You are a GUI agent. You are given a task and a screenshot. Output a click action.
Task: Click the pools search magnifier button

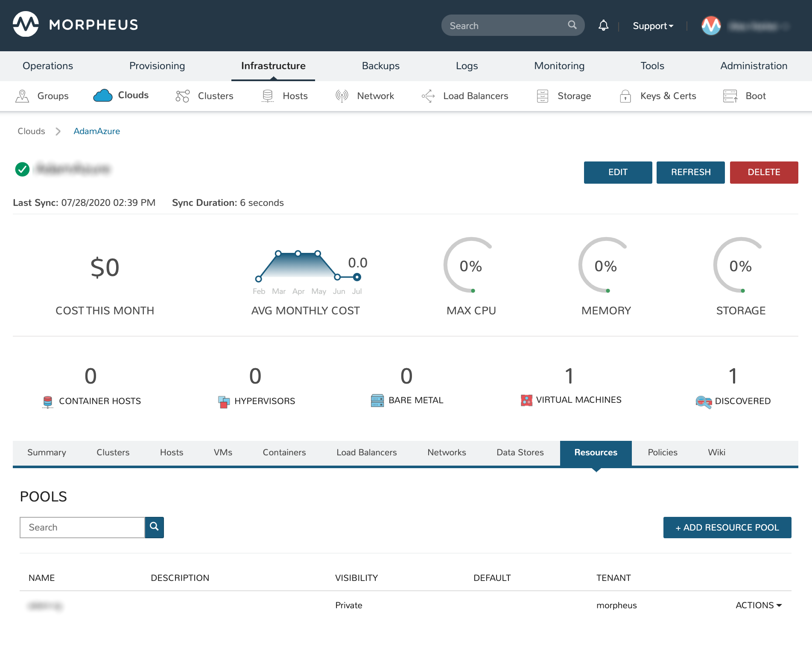pyautogui.click(x=154, y=527)
